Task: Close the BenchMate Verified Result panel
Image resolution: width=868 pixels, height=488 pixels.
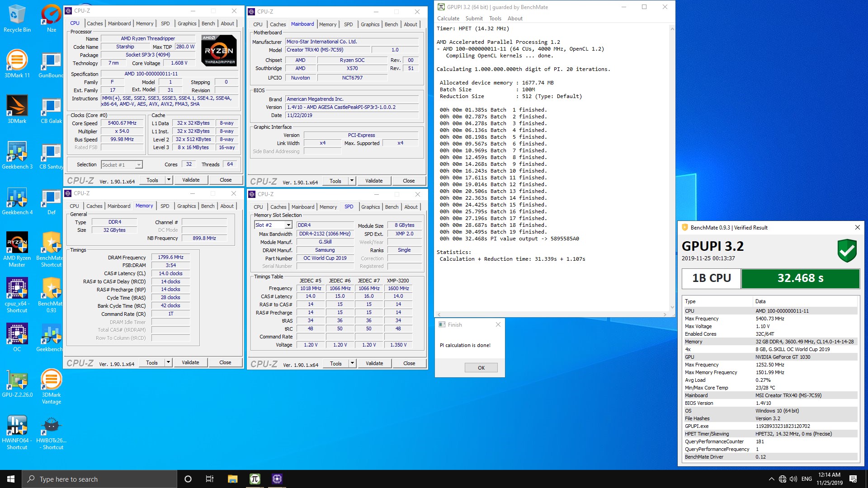Action: click(857, 227)
